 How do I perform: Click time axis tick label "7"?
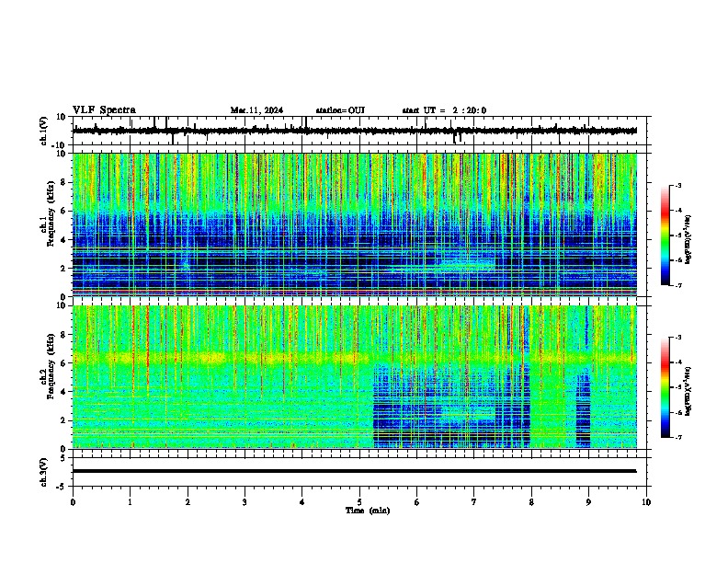click(x=474, y=502)
